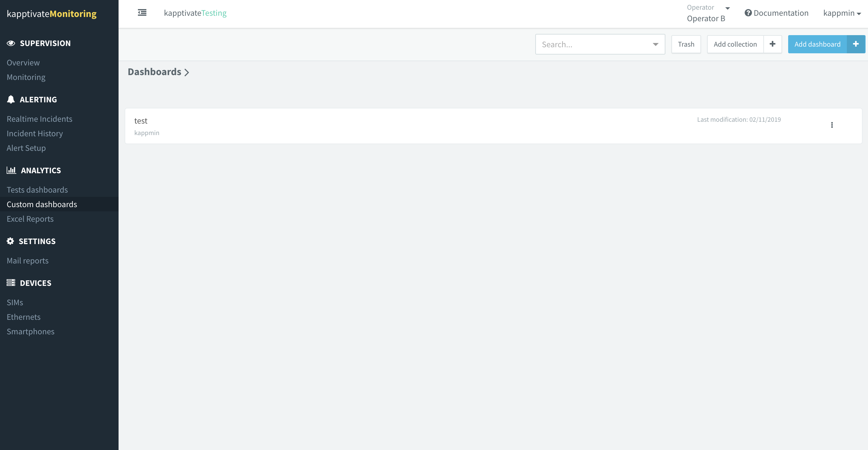
Task: Click the Supervision eye icon
Action: pos(11,43)
